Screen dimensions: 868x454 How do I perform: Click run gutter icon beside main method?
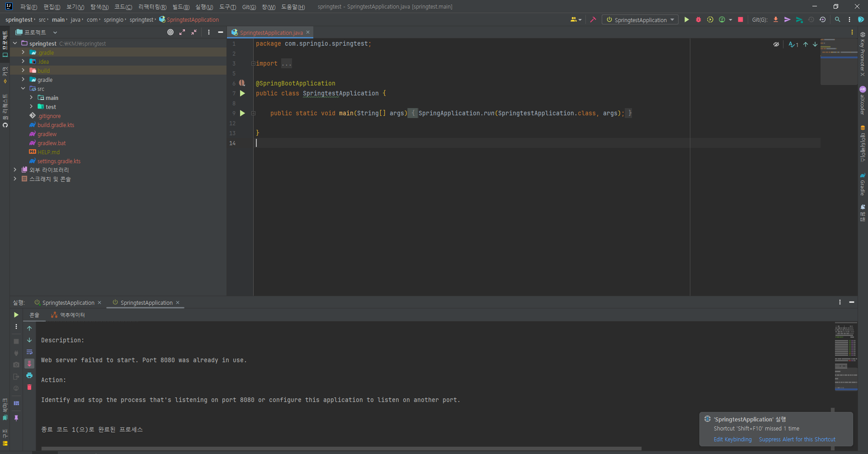(x=242, y=113)
